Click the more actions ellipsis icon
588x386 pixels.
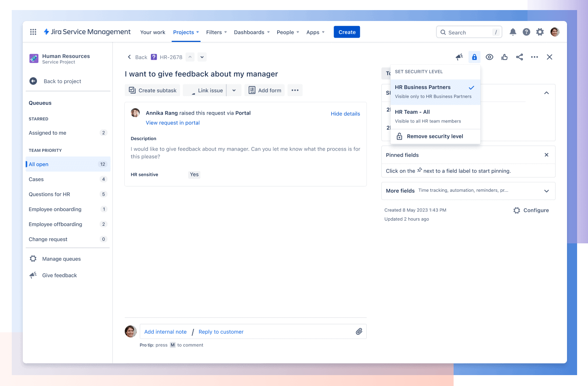[x=534, y=57]
